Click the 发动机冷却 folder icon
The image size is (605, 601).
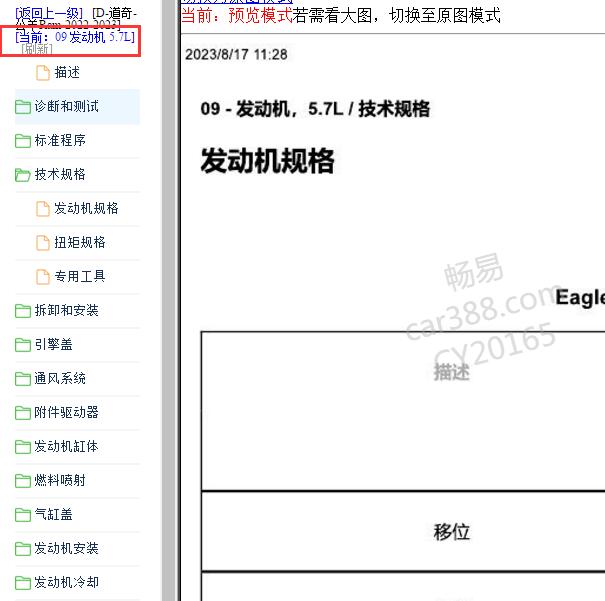[x=23, y=582]
